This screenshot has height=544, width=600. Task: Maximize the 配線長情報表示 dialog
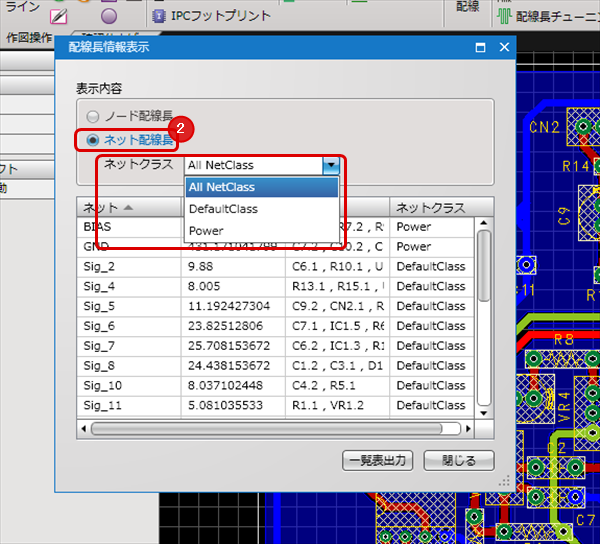click(480, 47)
